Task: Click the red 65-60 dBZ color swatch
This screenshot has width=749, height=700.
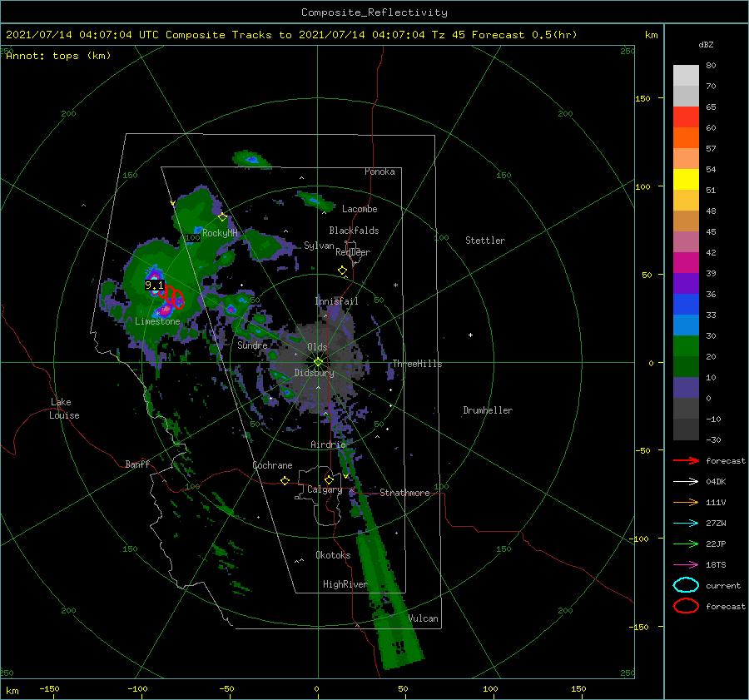Action: tap(686, 117)
